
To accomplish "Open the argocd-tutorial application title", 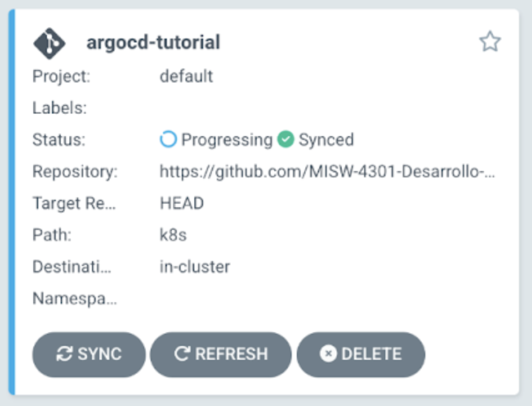I will (153, 43).
